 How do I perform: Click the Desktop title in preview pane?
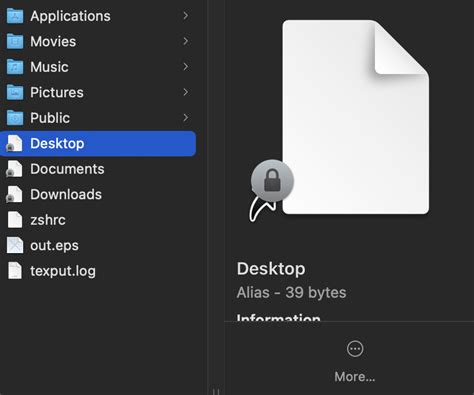(x=271, y=269)
